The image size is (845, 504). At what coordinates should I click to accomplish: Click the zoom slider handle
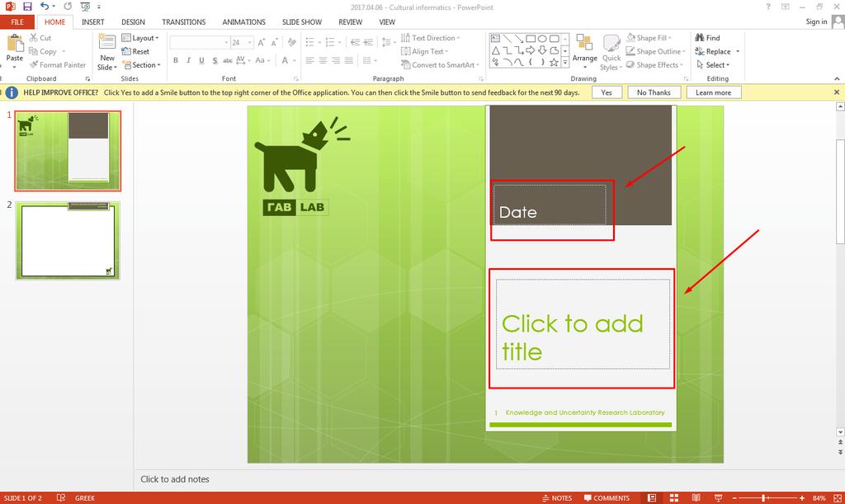763,498
